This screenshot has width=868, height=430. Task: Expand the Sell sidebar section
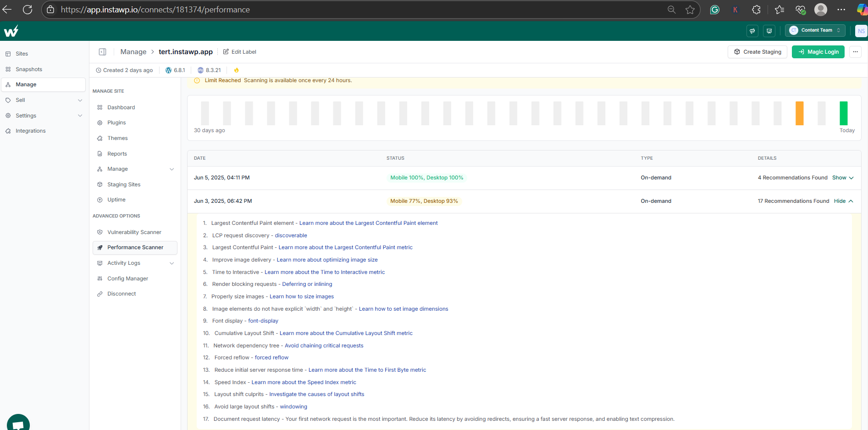click(x=80, y=100)
